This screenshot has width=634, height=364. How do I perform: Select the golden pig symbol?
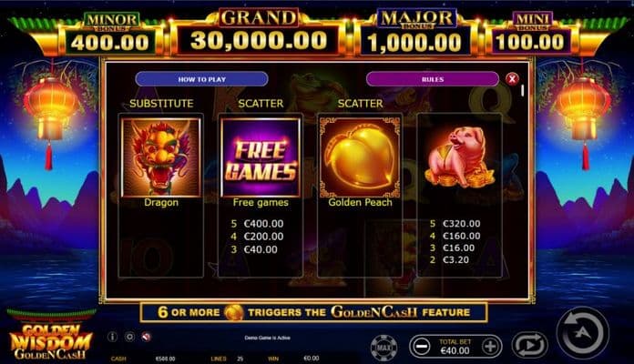(x=459, y=157)
